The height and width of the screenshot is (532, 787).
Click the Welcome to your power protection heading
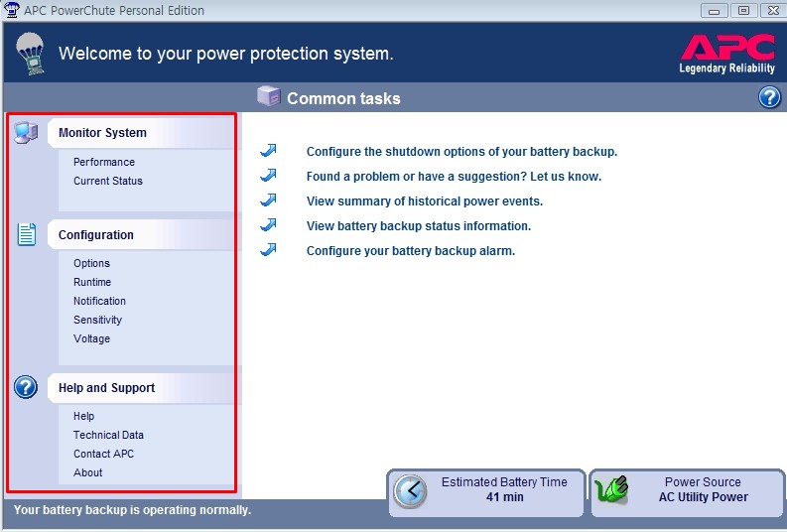click(226, 54)
